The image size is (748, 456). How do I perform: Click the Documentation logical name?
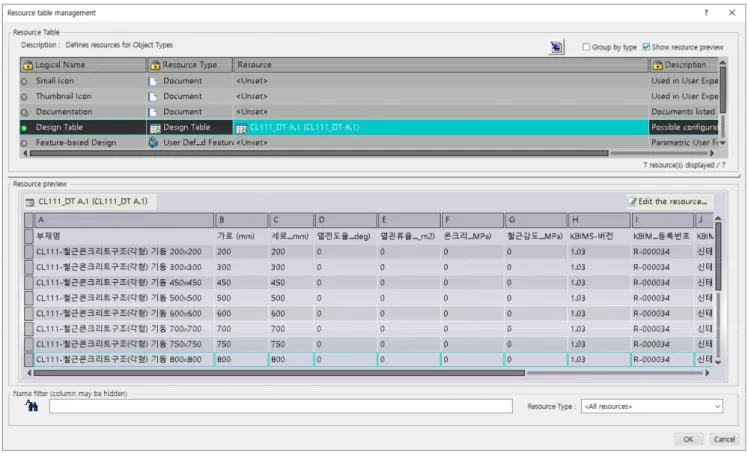click(64, 112)
